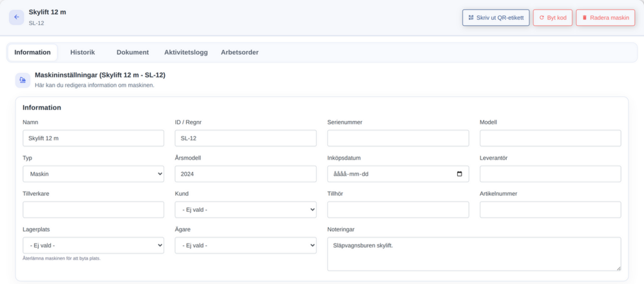This screenshot has height=284, width=644.
Task: Expand the Kund dropdown
Action: coord(245,209)
